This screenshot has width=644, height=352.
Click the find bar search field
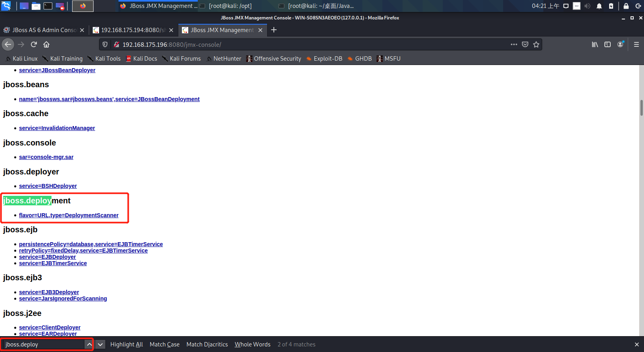tap(43, 344)
